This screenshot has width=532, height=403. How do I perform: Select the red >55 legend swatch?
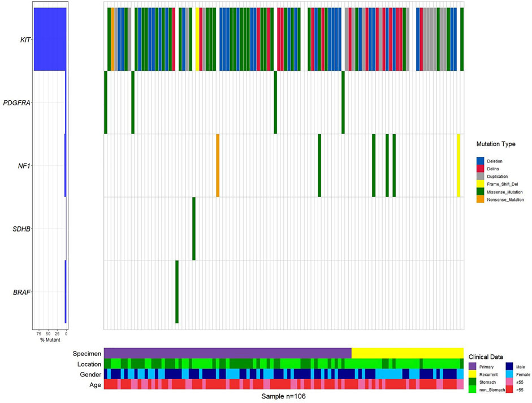509,389
